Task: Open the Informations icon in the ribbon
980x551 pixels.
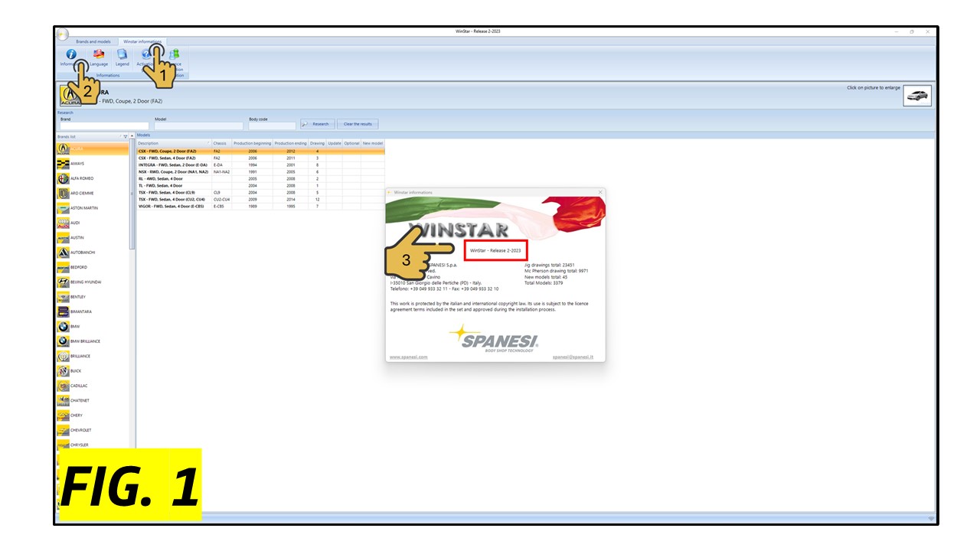Action: coord(71,54)
